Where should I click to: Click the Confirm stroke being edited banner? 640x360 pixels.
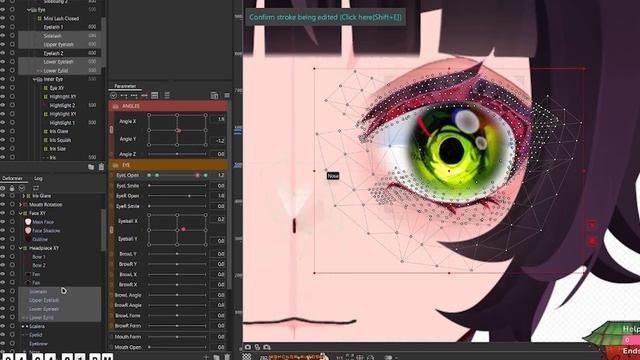(x=325, y=17)
